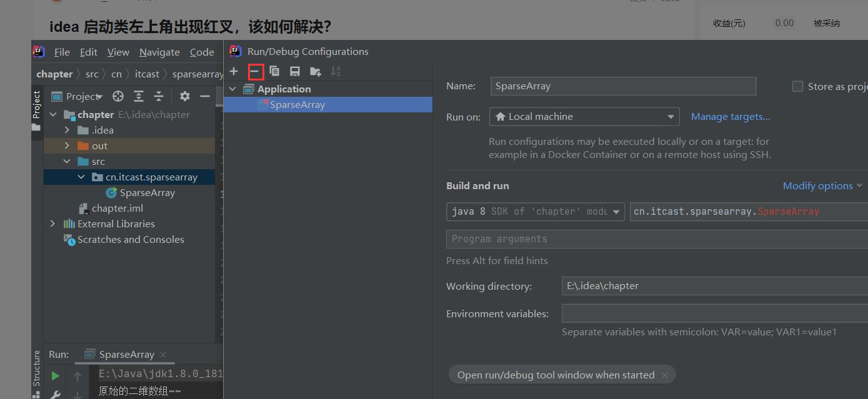Click the Program arguments input field
868x399 pixels.
[656, 239]
